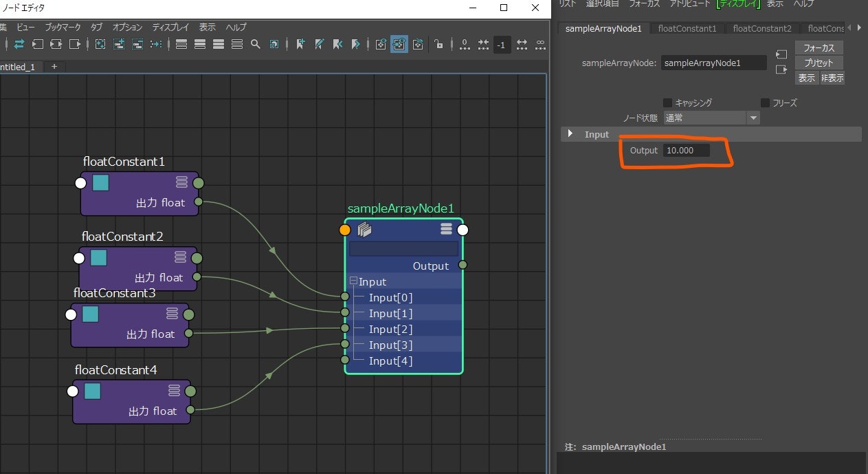The height and width of the screenshot is (474, 868).
Task: Expand the Input section in attribute editor
Action: click(x=570, y=134)
